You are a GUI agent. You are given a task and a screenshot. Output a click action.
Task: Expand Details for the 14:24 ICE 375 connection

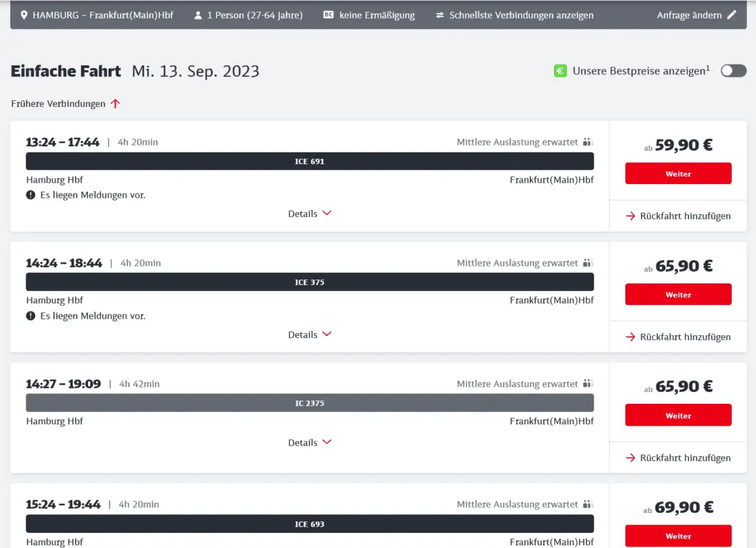[309, 334]
